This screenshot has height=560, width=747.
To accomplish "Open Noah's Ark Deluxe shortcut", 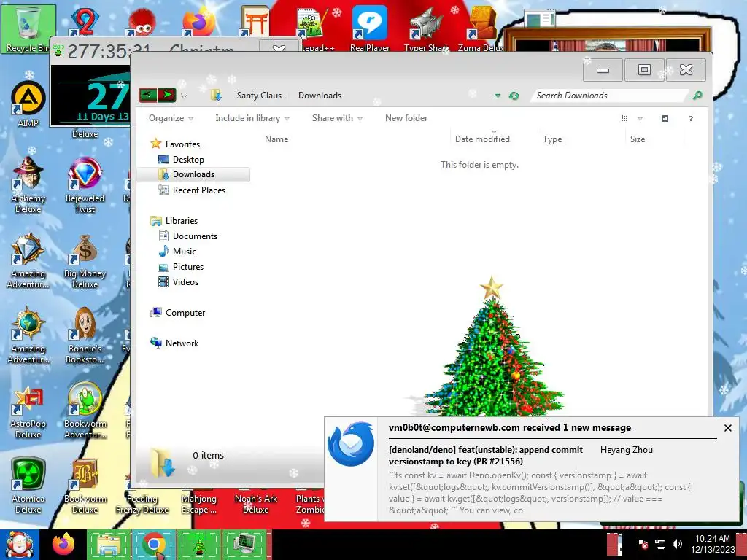I will click(256, 504).
